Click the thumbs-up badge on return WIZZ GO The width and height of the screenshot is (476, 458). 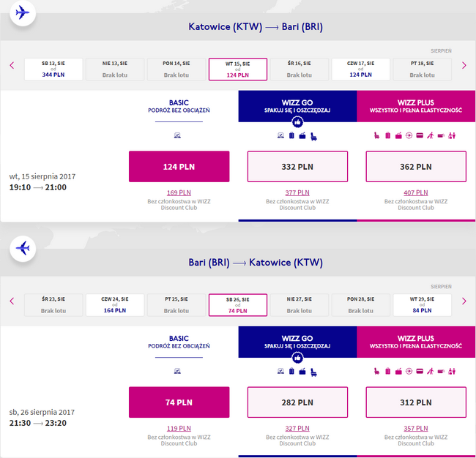tap(297, 358)
